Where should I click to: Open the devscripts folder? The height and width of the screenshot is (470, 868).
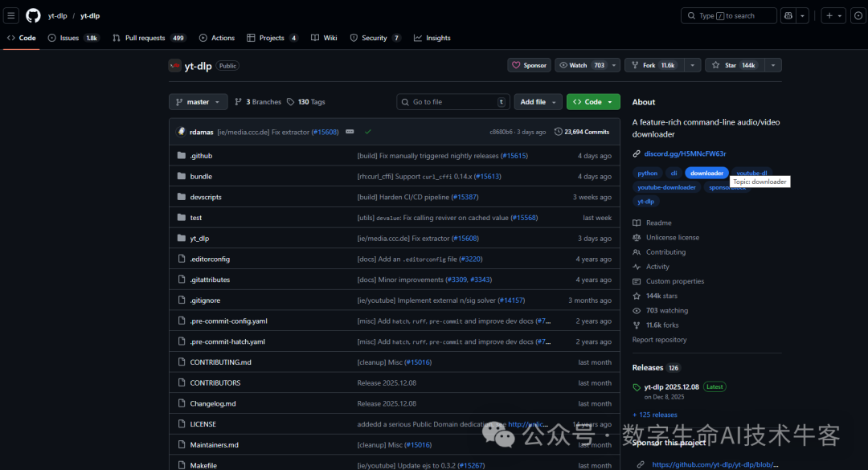(206, 197)
